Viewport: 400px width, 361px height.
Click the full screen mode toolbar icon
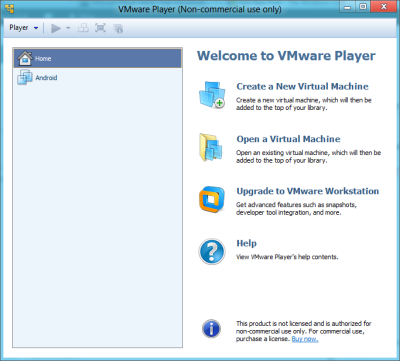100,28
